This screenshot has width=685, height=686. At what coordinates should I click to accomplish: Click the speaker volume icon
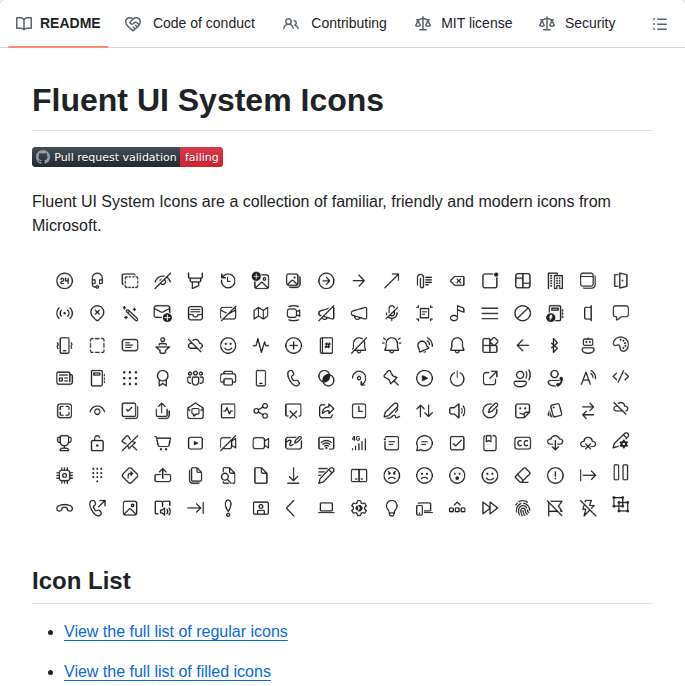click(457, 411)
